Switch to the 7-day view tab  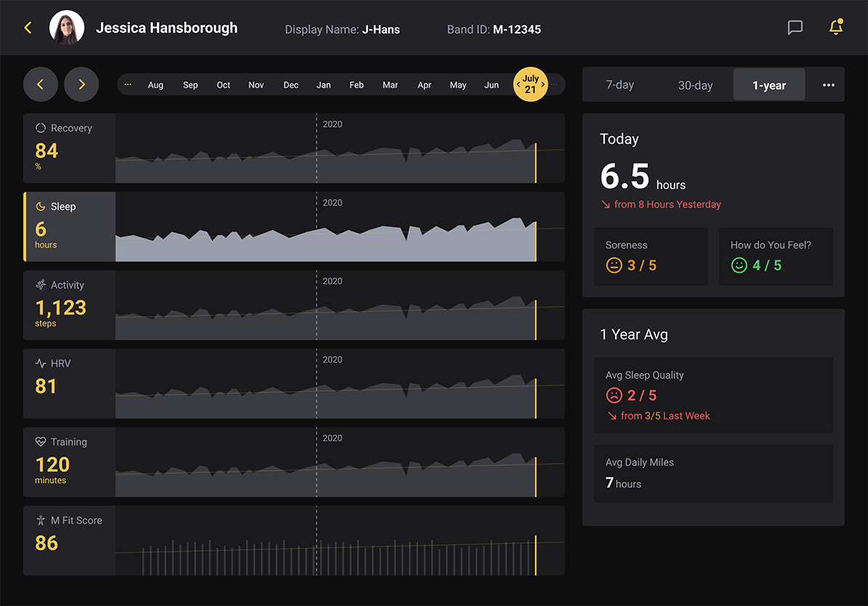[x=620, y=85]
